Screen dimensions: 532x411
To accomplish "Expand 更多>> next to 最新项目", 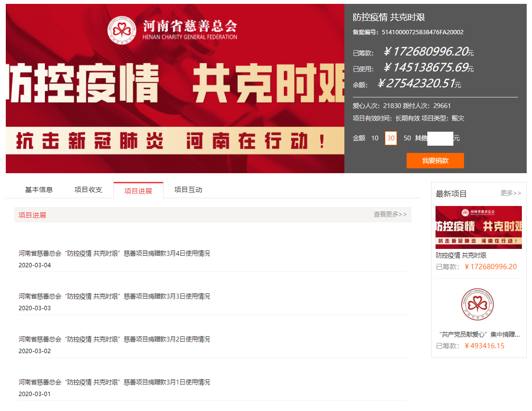I will (x=510, y=193).
